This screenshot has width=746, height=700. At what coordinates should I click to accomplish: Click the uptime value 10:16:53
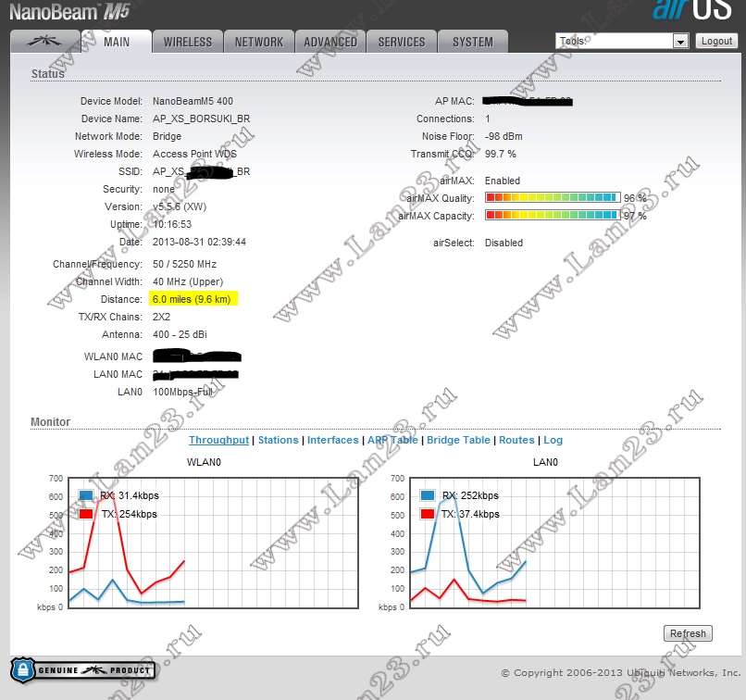point(172,224)
